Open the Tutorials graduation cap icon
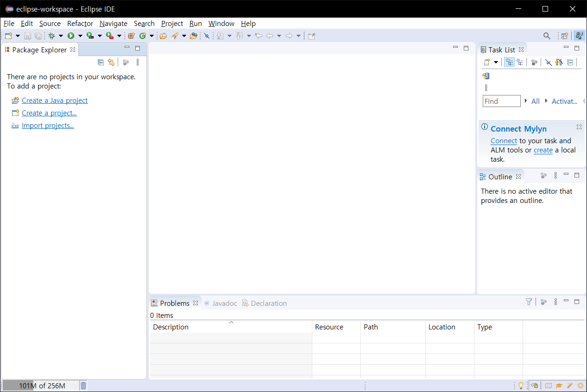 [559, 386]
